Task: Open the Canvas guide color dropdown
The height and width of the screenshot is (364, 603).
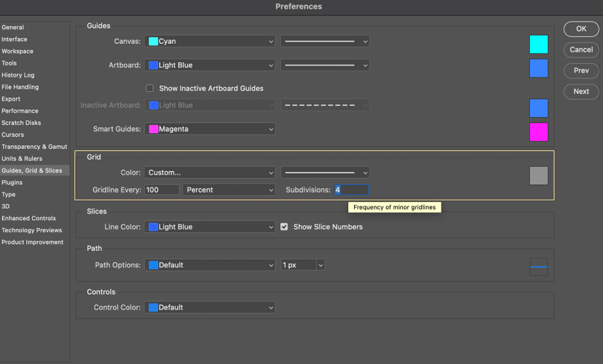Action: point(210,41)
